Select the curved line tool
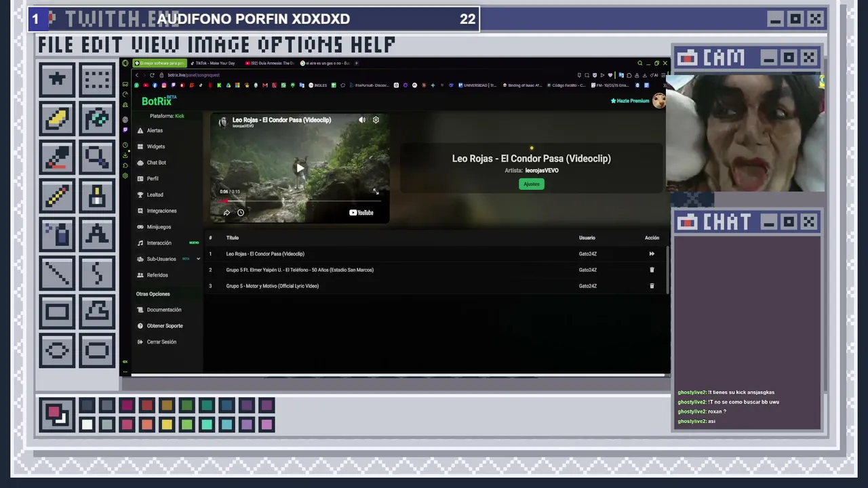The width and height of the screenshot is (868, 488). [97, 274]
